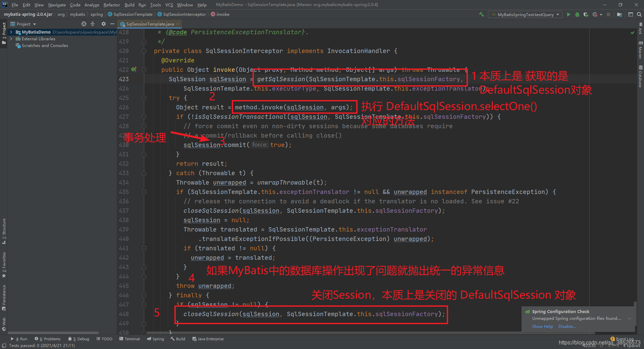Open the 5: Debug tool window
The height and width of the screenshot is (349, 644).
78,339
